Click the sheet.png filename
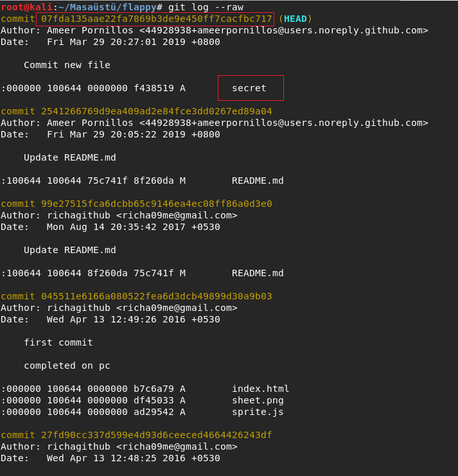The width and height of the screenshot is (458, 476). click(258, 400)
